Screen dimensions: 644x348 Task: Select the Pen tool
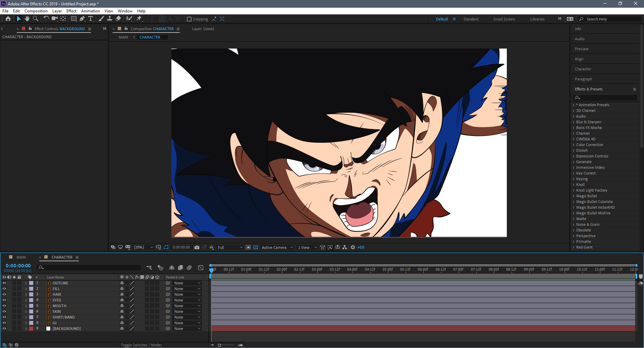(x=82, y=19)
